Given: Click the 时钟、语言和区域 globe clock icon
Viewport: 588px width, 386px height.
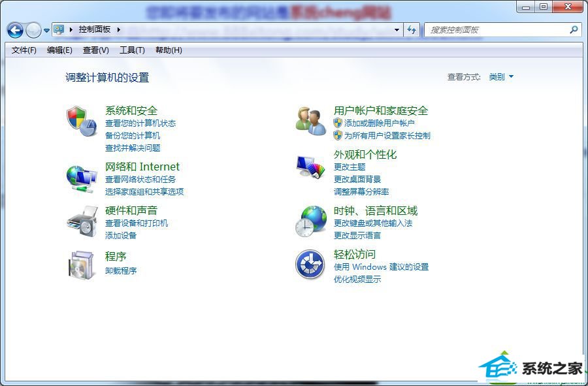Looking at the screenshot, I should pyautogui.click(x=311, y=221).
